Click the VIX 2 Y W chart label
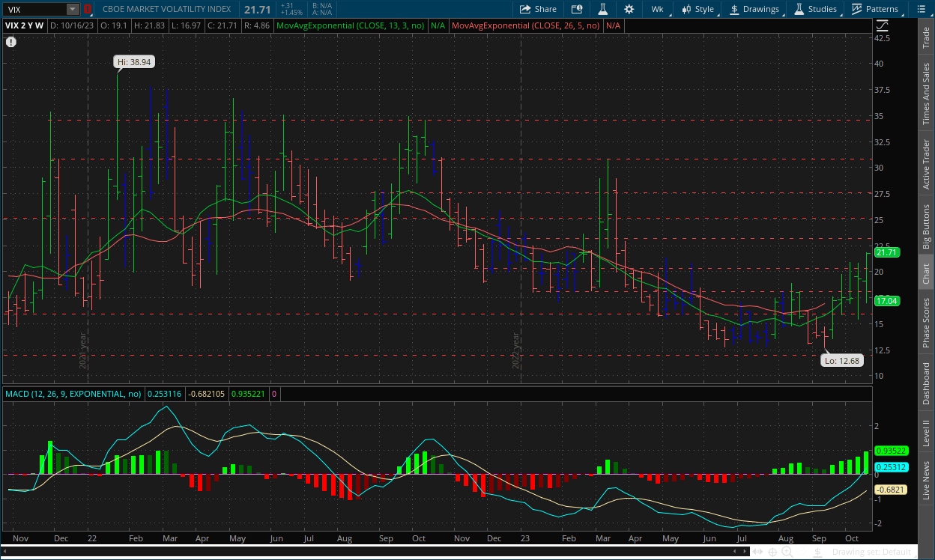Screen dimensions: 935x560 [x=25, y=25]
